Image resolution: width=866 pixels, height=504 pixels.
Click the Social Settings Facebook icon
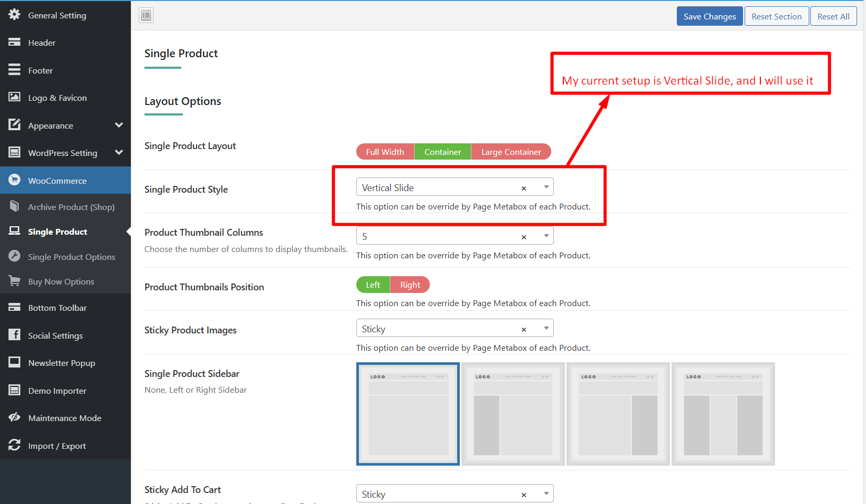pyautogui.click(x=14, y=334)
